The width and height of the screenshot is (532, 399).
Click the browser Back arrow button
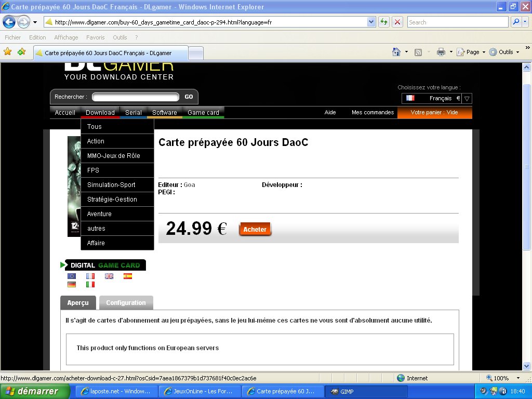tap(9, 22)
